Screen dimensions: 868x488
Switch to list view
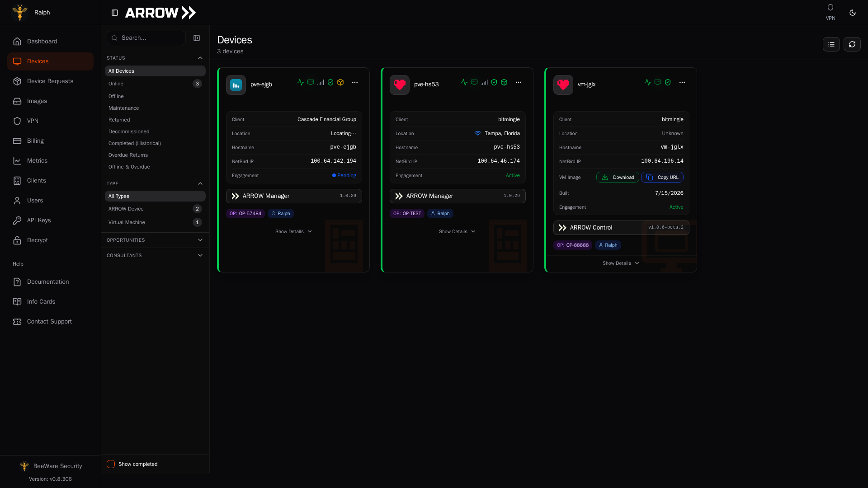[831, 44]
